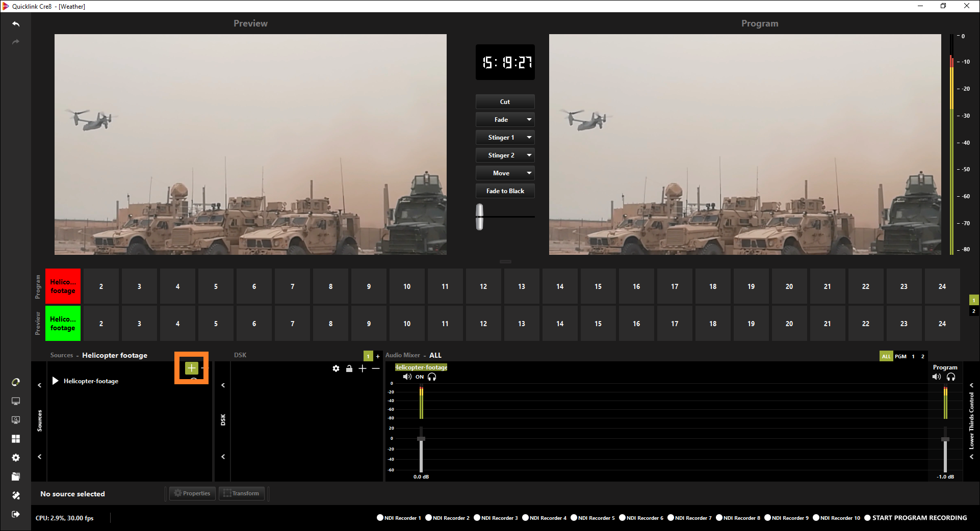Click the undo arrow in left sidebar
Viewport: 980px width, 531px height.
click(16, 24)
